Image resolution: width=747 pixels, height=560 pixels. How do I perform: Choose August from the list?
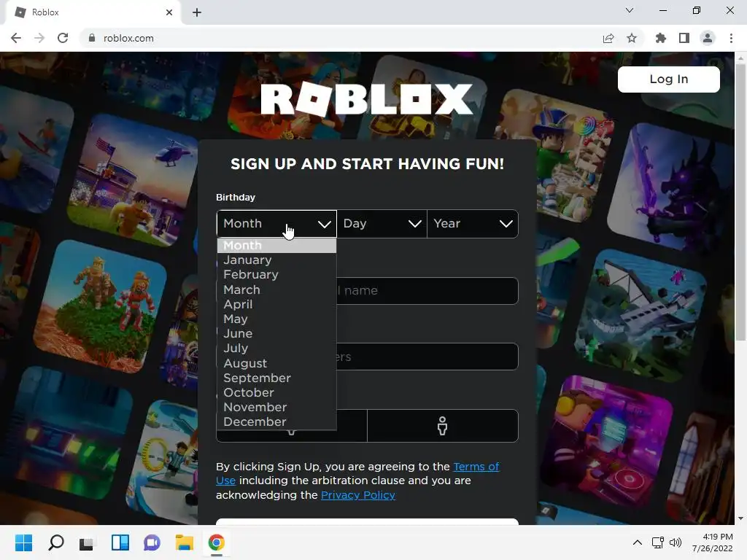(x=276, y=363)
